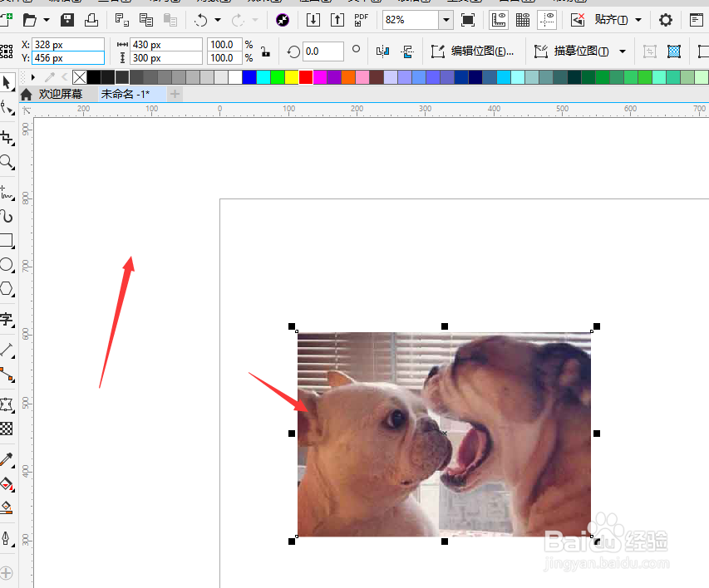Screen dimensions: 709x588
Task: Select the Polygon tool
Action: (7, 288)
